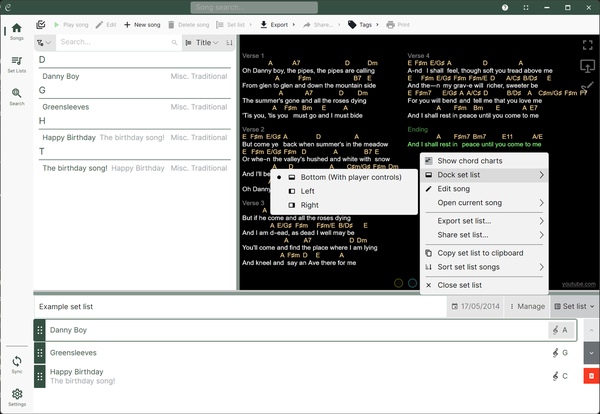Open the help question mark icon
Screen dimensions: 600x414
(x=505, y=7)
